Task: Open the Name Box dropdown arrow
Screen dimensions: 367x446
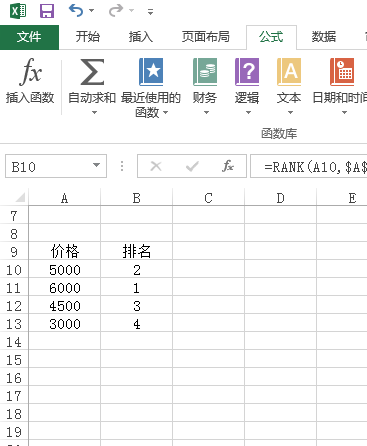Action: [97, 165]
